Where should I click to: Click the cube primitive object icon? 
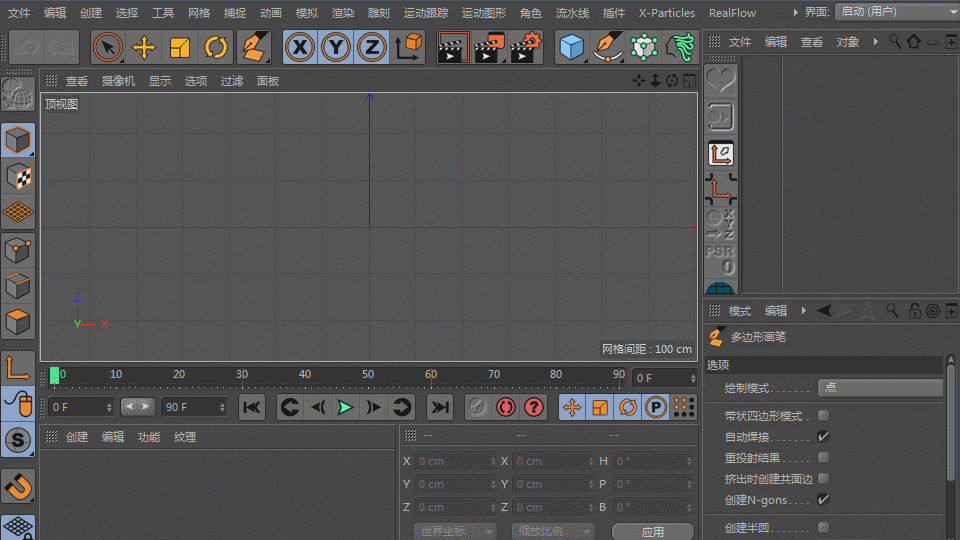tap(571, 47)
